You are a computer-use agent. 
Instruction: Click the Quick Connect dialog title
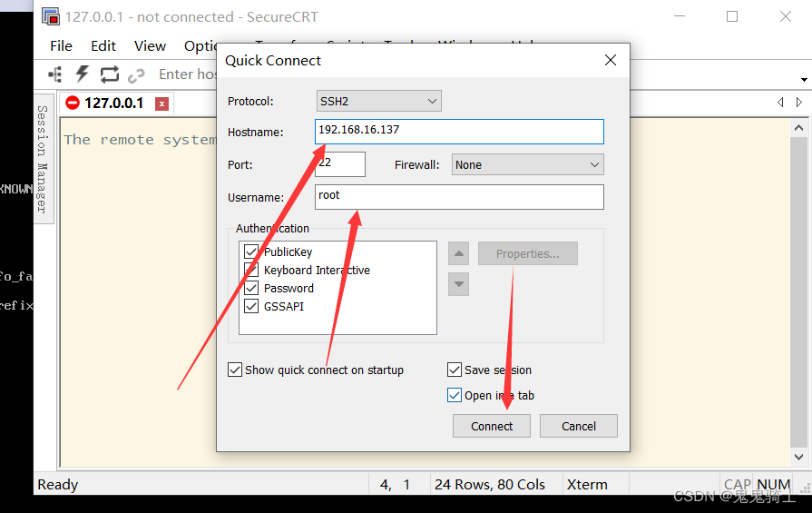[273, 61]
